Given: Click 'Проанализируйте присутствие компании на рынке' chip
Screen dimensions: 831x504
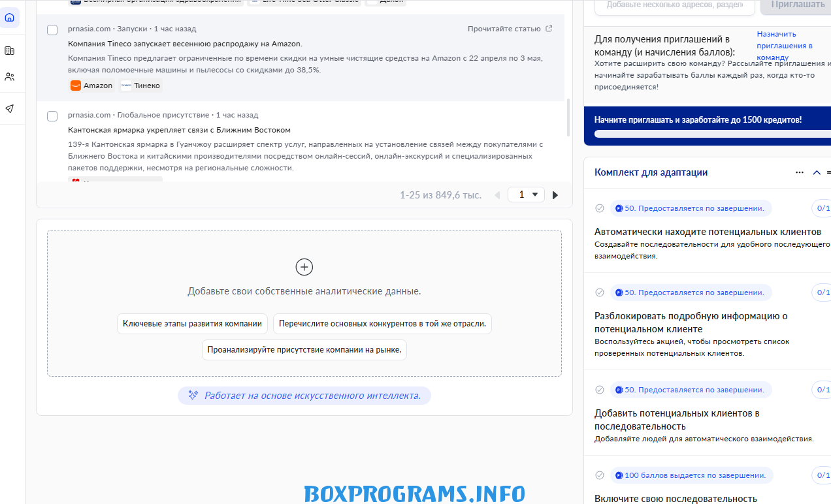Looking at the screenshot, I should [304, 350].
